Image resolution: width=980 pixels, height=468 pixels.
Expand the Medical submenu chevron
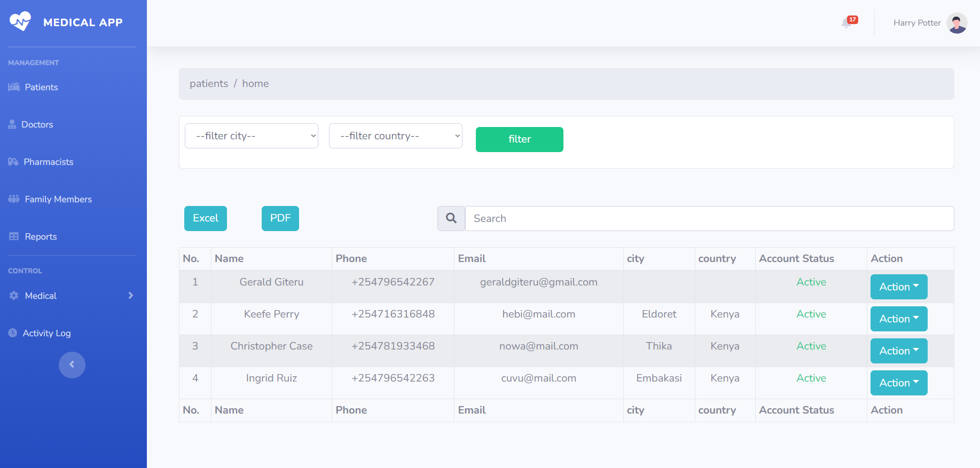131,296
